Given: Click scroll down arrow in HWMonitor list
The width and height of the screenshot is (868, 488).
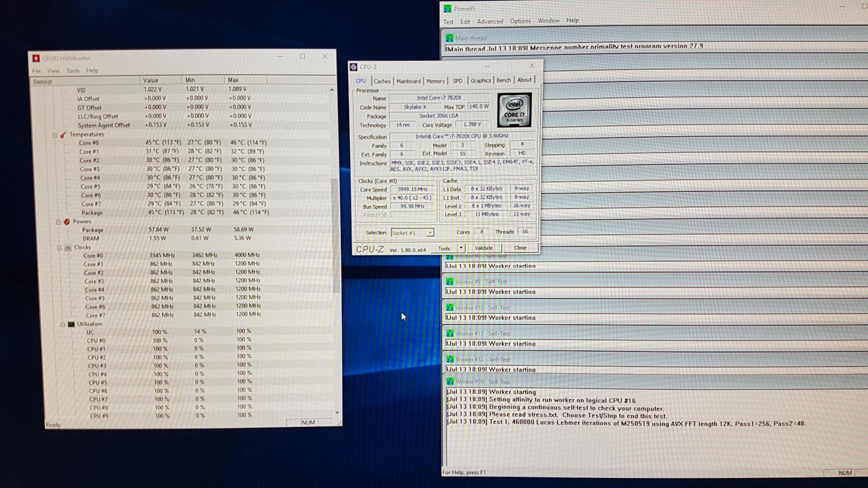Looking at the screenshot, I should click(x=337, y=412).
